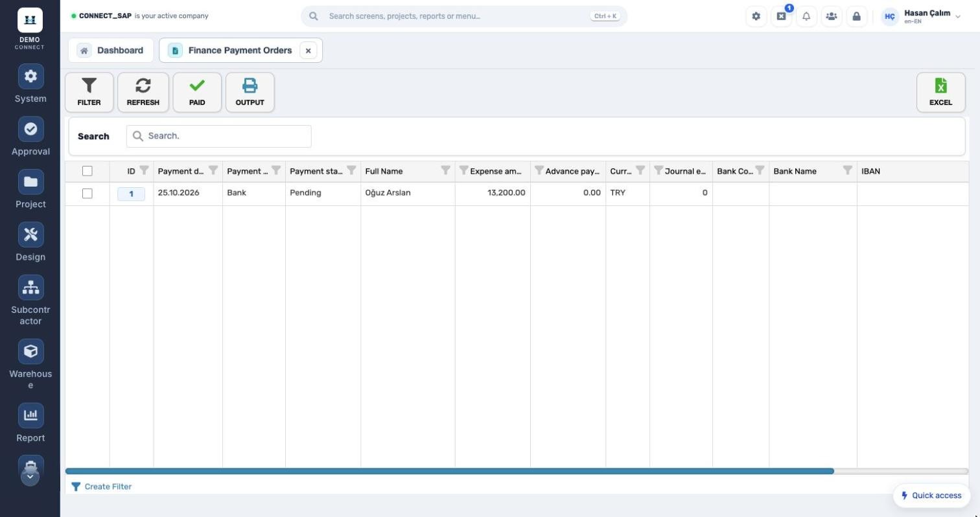Open the Subcontractor module
Screen dimensions: 980x517
30,301
